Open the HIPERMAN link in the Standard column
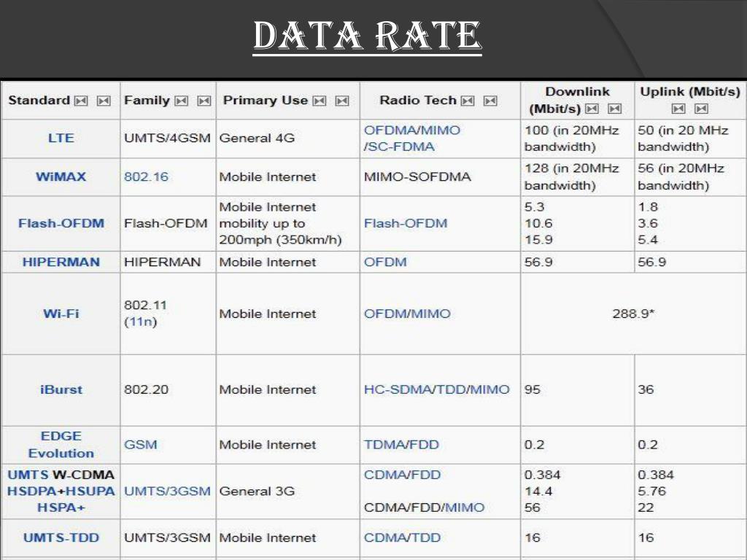 [x=61, y=262]
